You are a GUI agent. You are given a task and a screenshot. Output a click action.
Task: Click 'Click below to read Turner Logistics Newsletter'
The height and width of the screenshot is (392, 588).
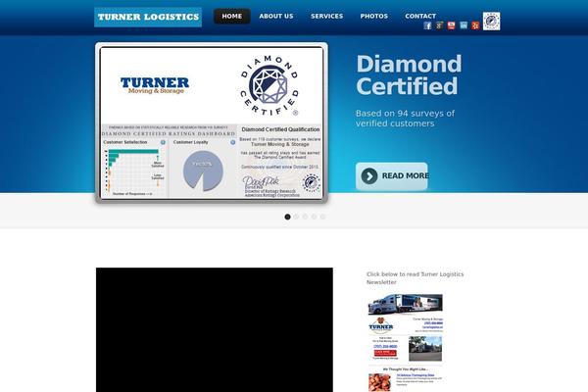pos(416,278)
